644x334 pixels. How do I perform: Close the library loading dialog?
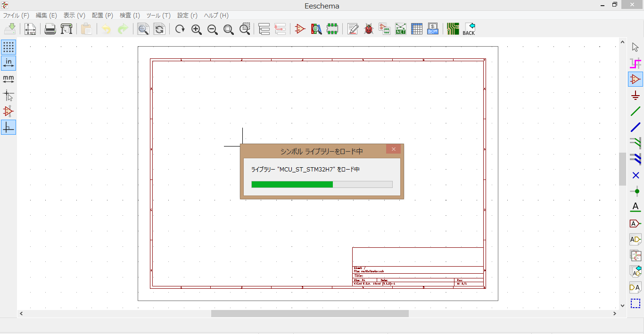[x=393, y=149]
